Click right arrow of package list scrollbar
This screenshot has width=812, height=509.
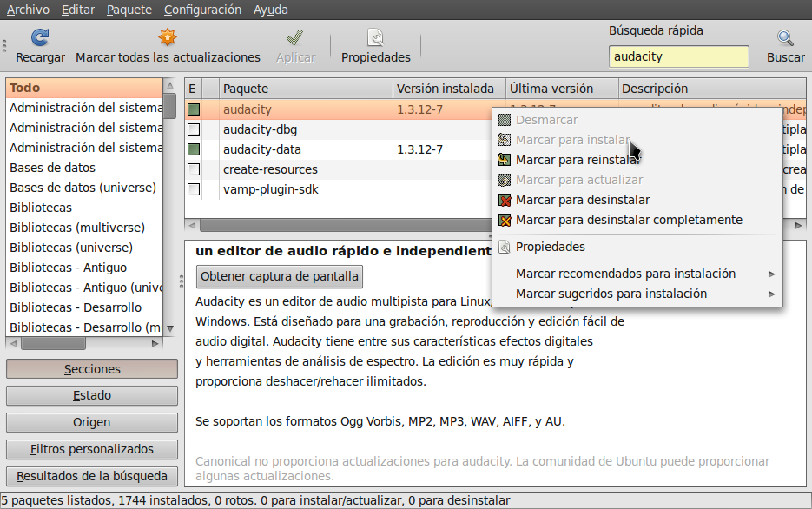pyautogui.click(x=799, y=225)
